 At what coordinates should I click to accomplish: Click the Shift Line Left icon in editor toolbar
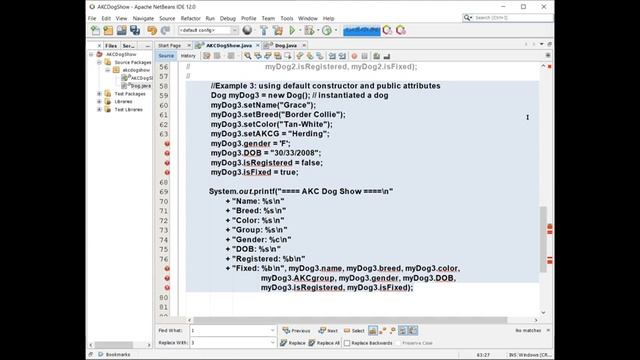coord(332,56)
